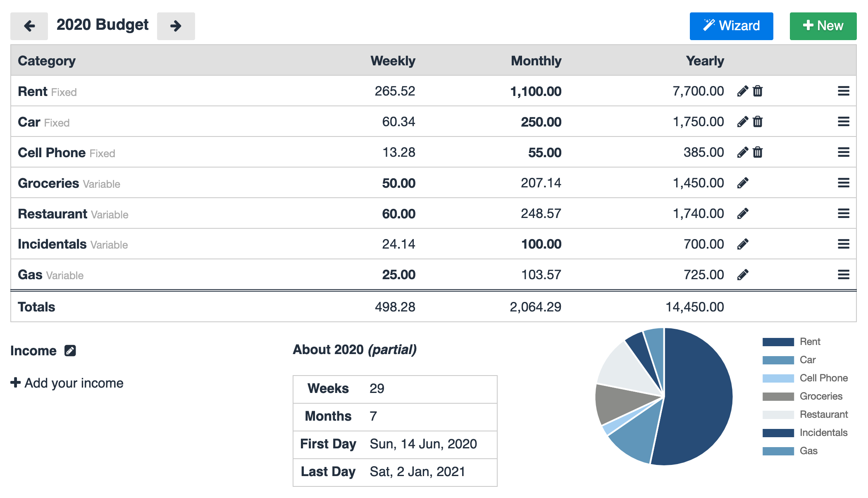The height and width of the screenshot is (498, 868).
Task: Click the pencil edit icon for Rent
Action: [x=742, y=91]
